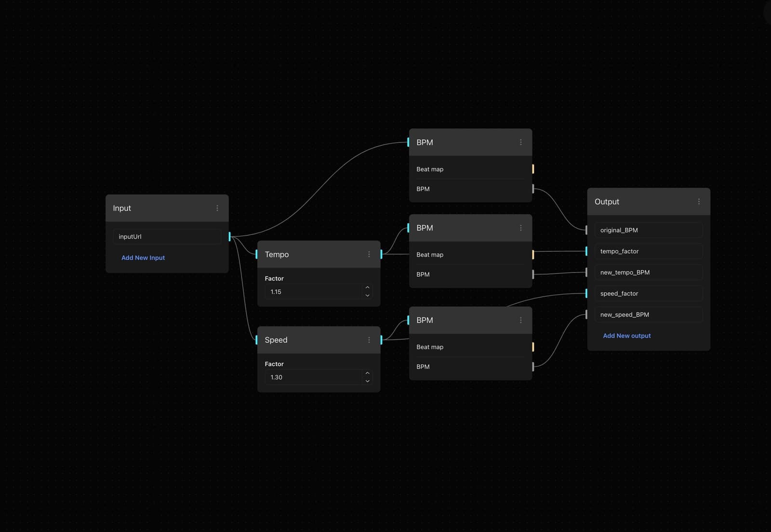Open the Input node options menu
The height and width of the screenshot is (532, 771).
pyautogui.click(x=217, y=208)
